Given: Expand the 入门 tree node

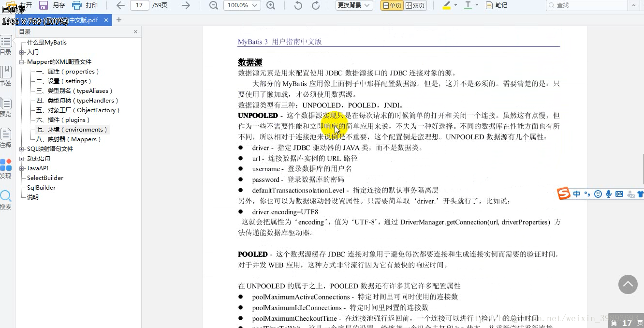Looking at the screenshot, I should 22,52.
